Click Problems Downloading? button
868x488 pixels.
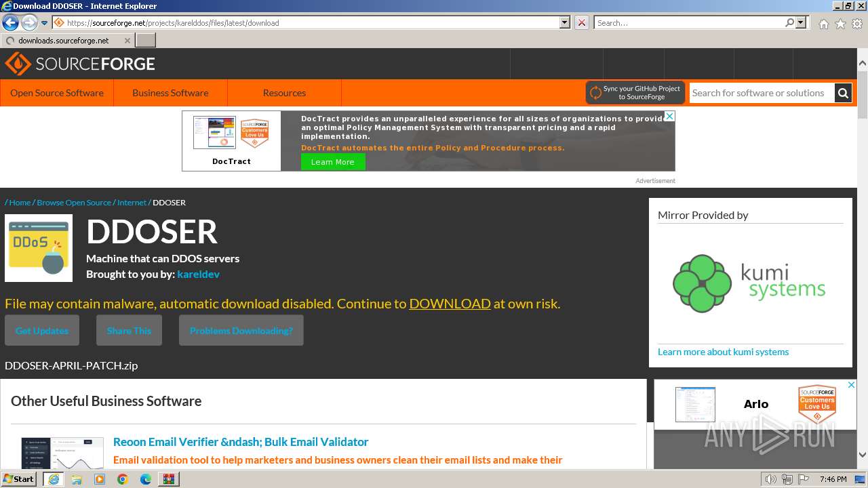pyautogui.click(x=241, y=331)
